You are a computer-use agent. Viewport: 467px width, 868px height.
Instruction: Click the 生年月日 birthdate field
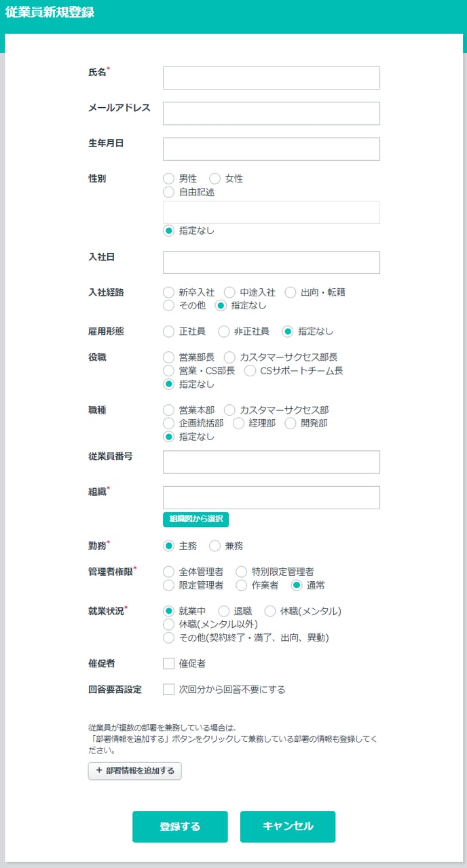click(x=271, y=149)
